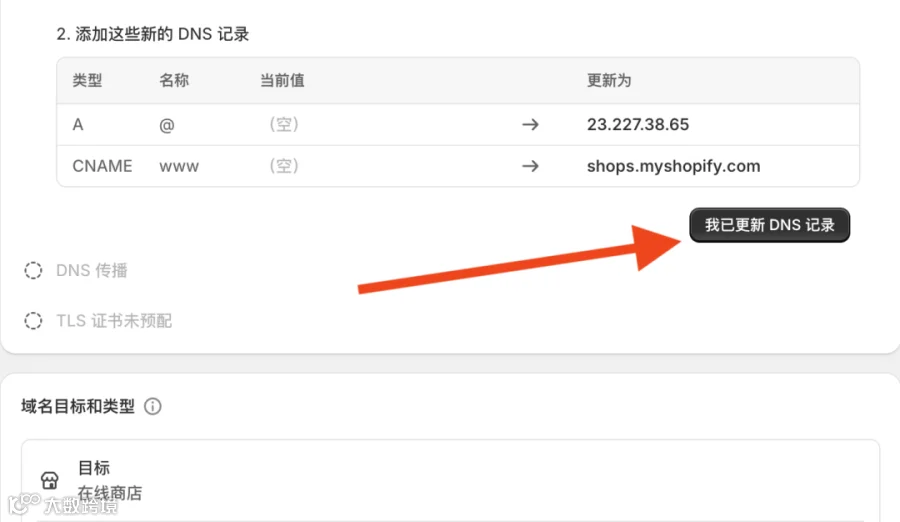Screen dimensions: 900x522
Task: Click the 类型 column header
Action: 87,80
